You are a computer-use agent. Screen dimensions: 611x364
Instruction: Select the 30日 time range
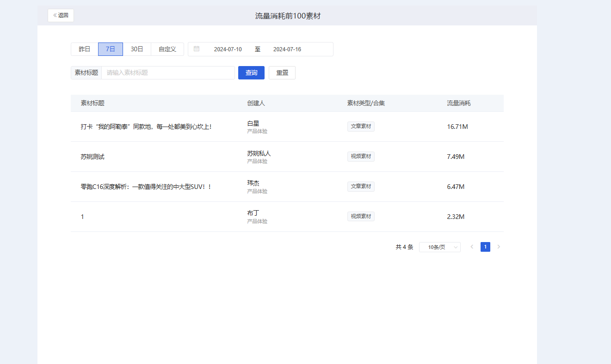pyautogui.click(x=137, y=49)
